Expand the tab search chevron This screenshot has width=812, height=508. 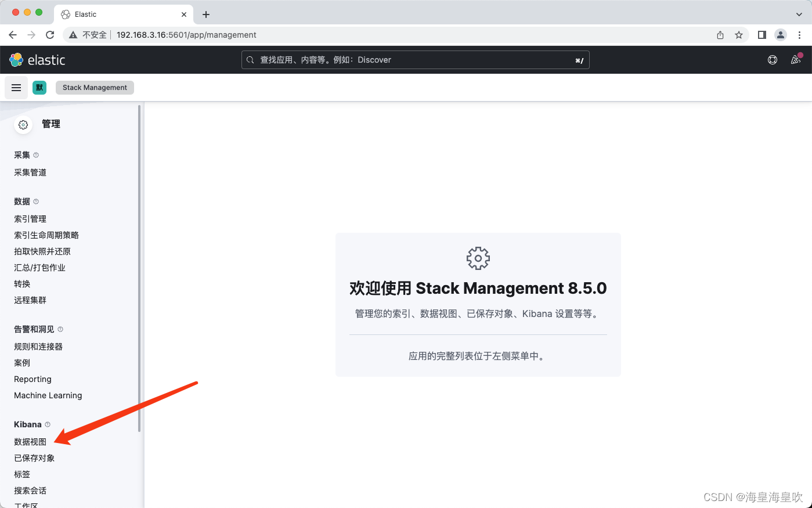(799, 14)
